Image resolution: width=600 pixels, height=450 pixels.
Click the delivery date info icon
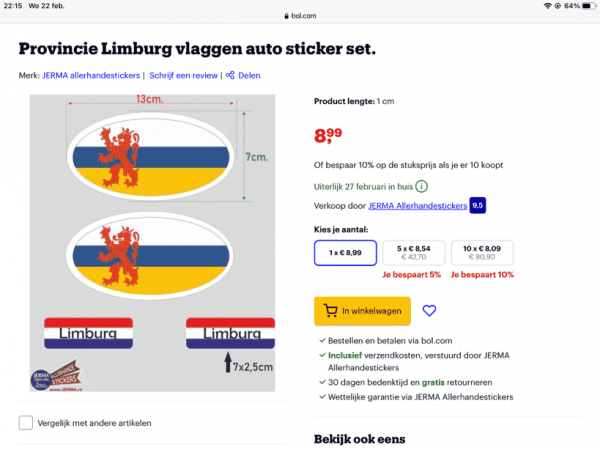tap(421, 185)
